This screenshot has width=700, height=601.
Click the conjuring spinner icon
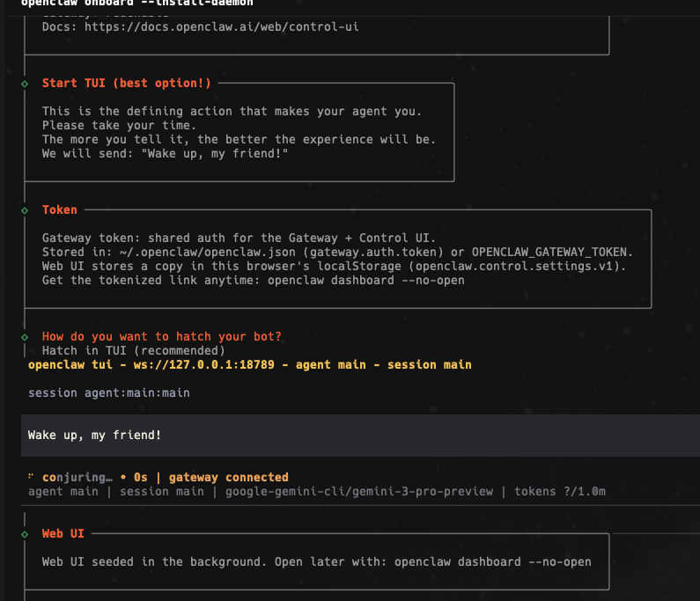click(32, 478)
